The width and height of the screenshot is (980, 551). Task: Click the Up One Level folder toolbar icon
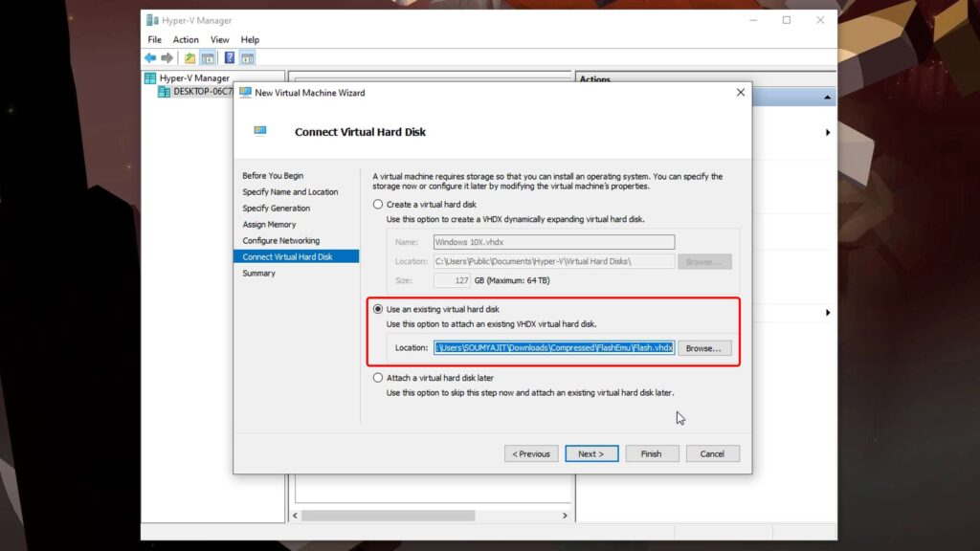click(189, 58)
